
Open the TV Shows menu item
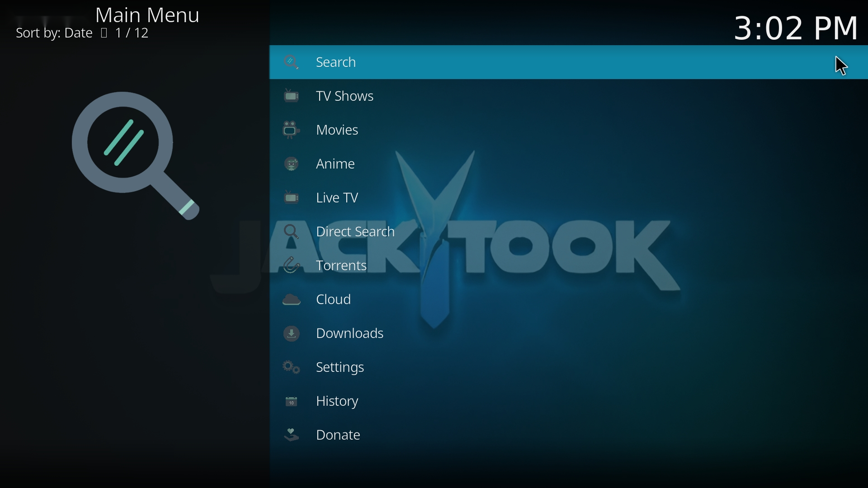click(x=345, y=96)
